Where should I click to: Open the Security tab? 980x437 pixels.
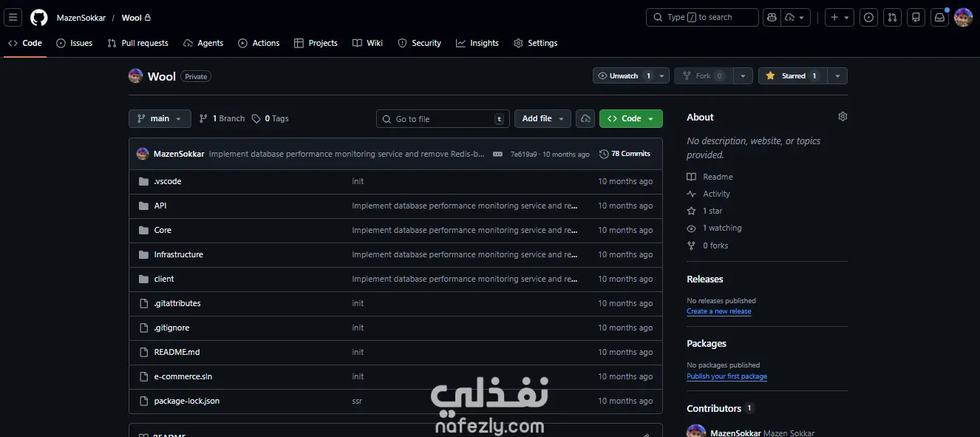419,43
